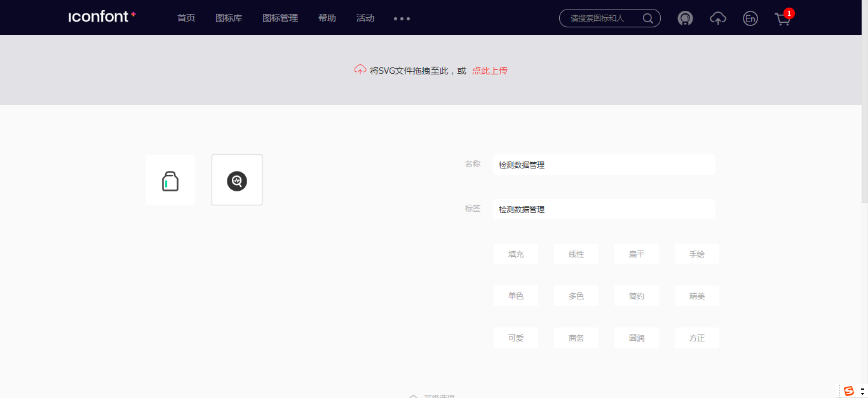
Task: Open the 图标库 menu item
Action: point(229,18)
